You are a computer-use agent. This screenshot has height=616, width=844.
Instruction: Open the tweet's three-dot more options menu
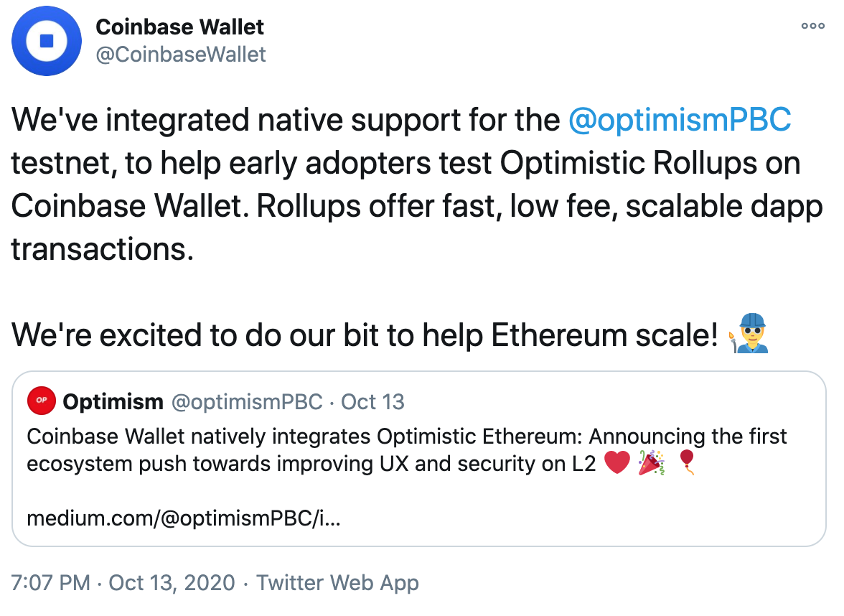pyautogui.click(x=812, y=26)
